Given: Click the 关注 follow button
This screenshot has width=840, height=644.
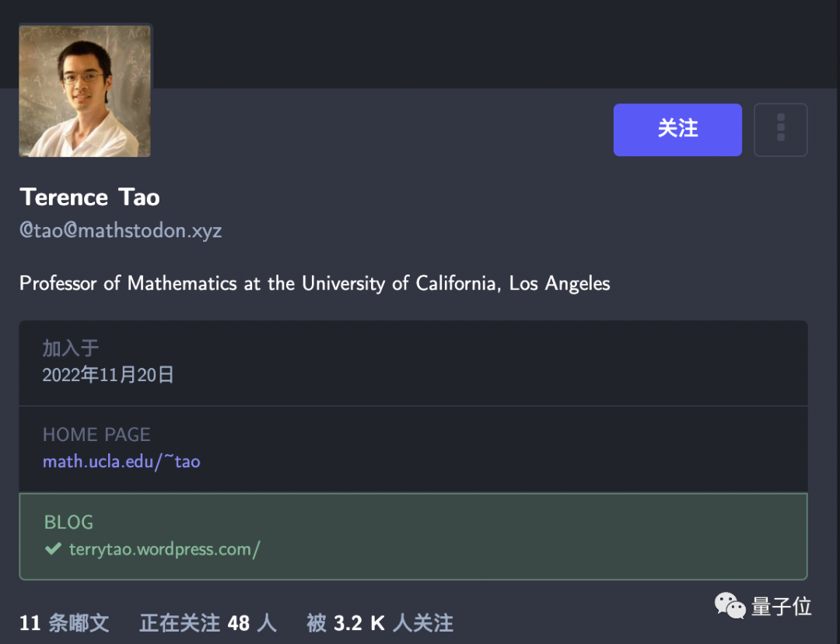Looking at the screenshot, I should [x=677, y=129].
